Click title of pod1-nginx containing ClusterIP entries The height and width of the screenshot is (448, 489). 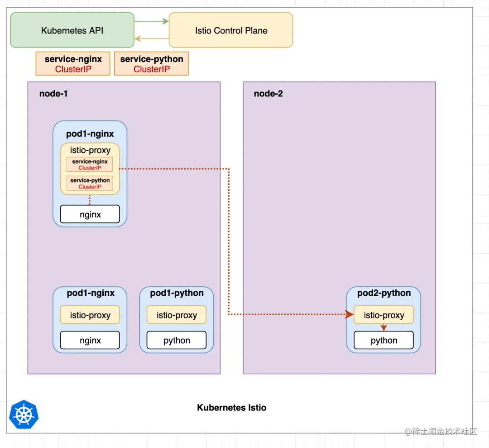click(90, 134)
